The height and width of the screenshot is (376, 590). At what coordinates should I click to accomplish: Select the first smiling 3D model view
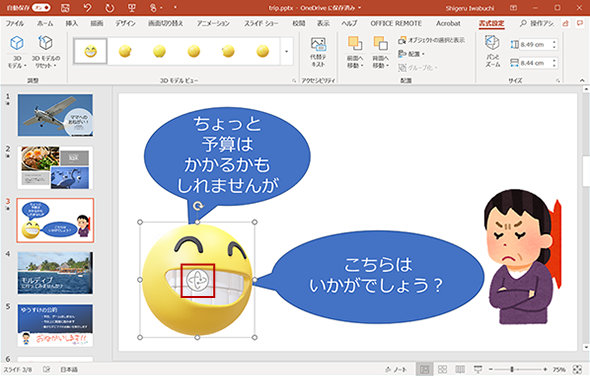click(90, 51)
